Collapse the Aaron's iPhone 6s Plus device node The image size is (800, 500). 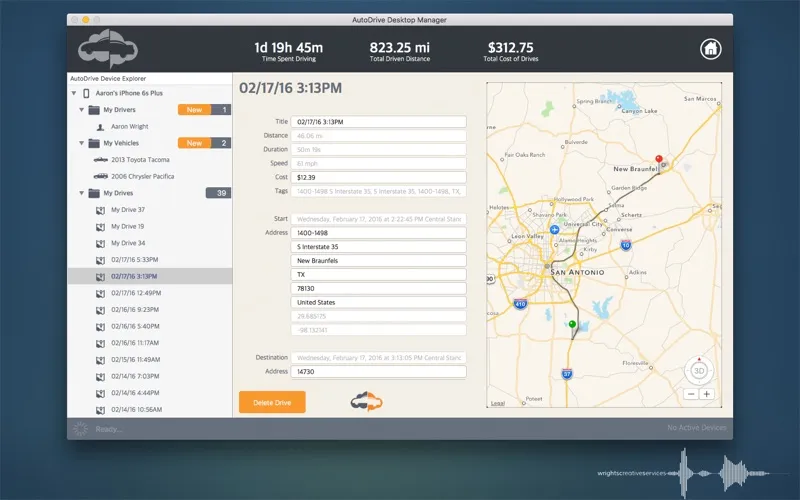74,93
